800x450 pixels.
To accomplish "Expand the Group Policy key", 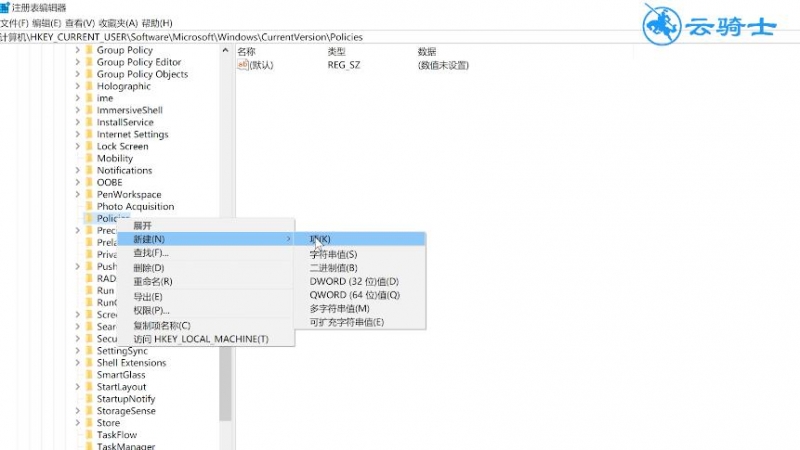I will [78, 50].
